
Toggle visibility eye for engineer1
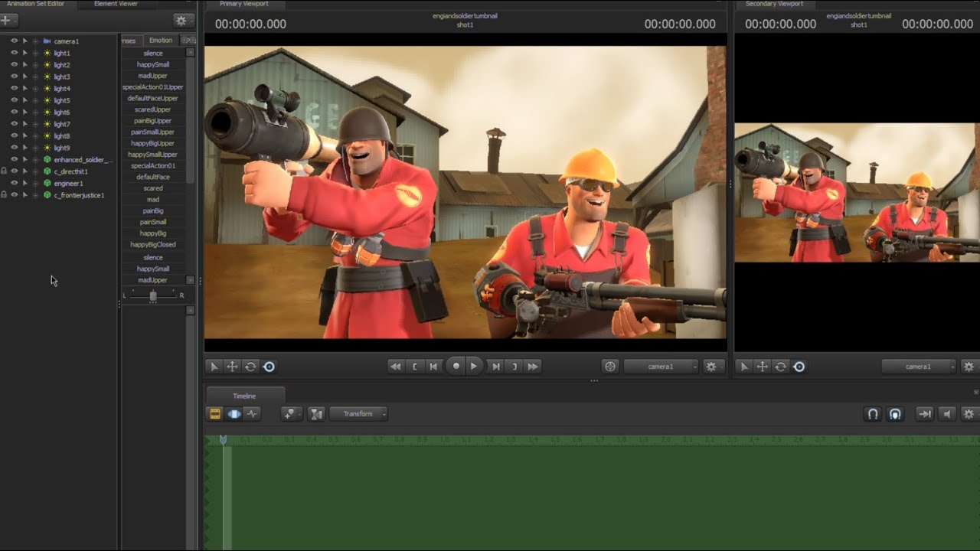(x=14, y=184)
